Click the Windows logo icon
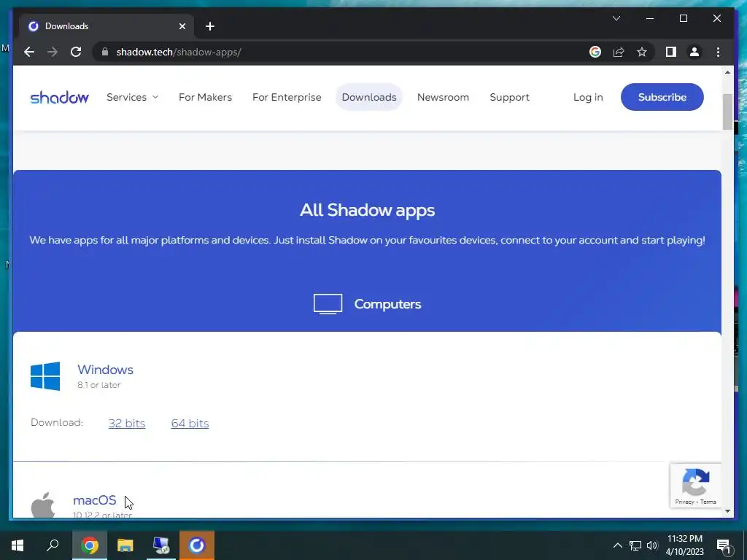The width and height of the screenshot is (747, 560). [45, 376]
